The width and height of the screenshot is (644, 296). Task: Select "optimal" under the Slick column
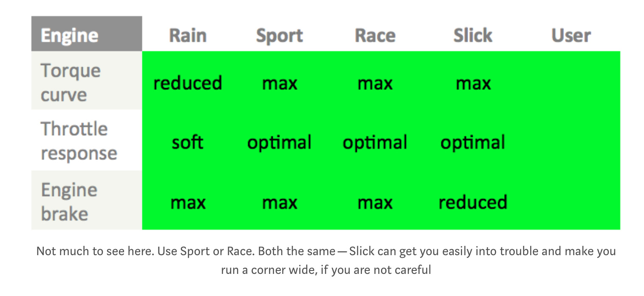473,143
